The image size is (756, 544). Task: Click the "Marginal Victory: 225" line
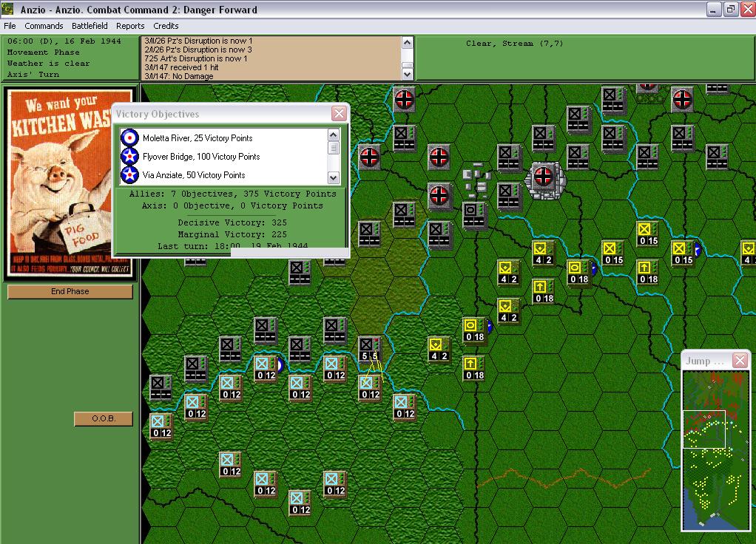tap(232, 234)
